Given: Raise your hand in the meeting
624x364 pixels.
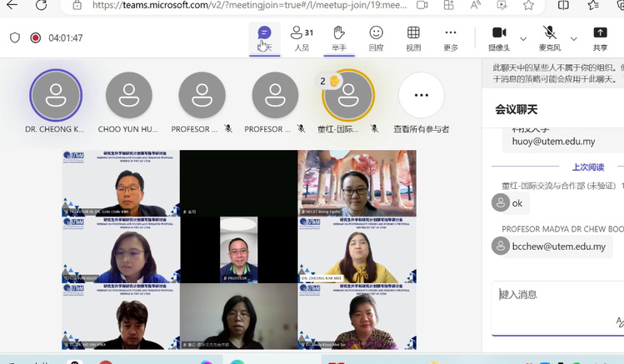Looking at the screenshot, I should pos(338,37).
